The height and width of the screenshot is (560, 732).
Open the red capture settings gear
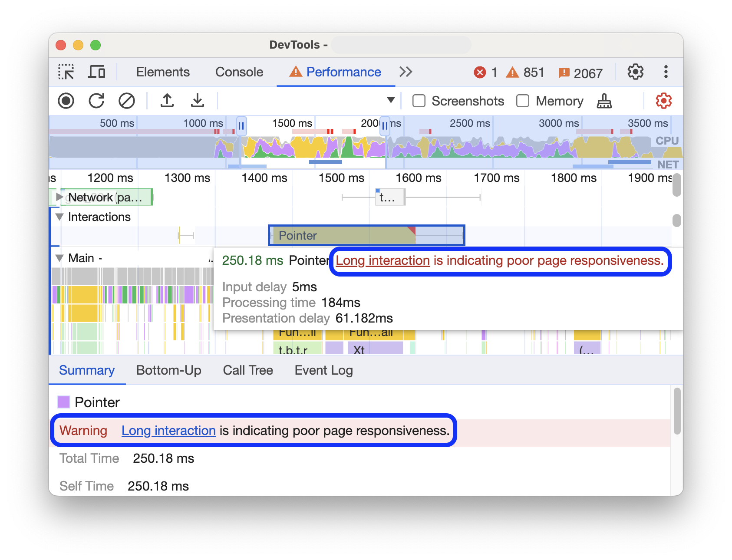pyautogui.click(x=663, y=101)
